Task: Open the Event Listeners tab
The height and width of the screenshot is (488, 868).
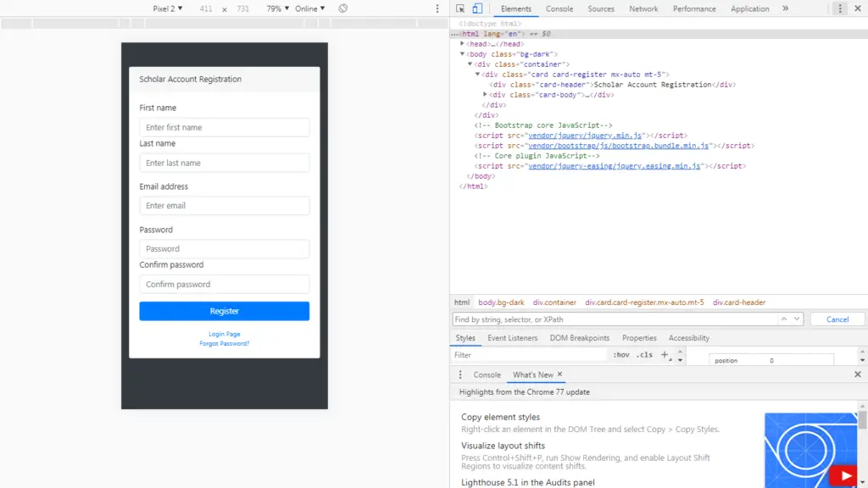Action: click(x=512, y=338)
